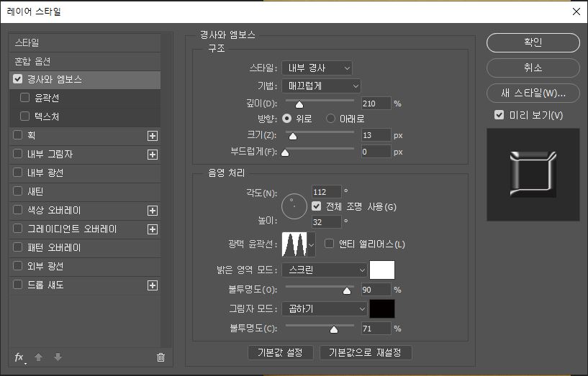The height and width of the screenshot is (376, 588).
Task: Click the 광택 윤곽선 contour thumbnail
Action: tap(294, 244)
